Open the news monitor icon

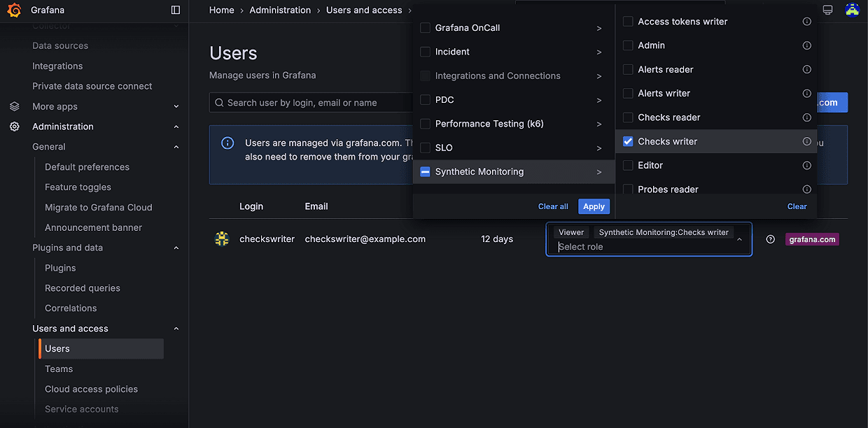coord(827,9)
